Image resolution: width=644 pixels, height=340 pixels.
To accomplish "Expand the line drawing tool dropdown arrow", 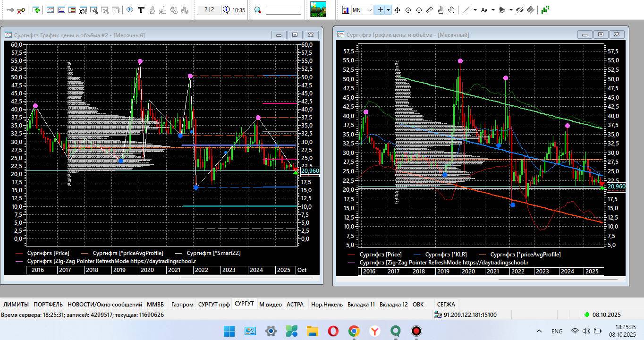I will (x=475, y=10).
